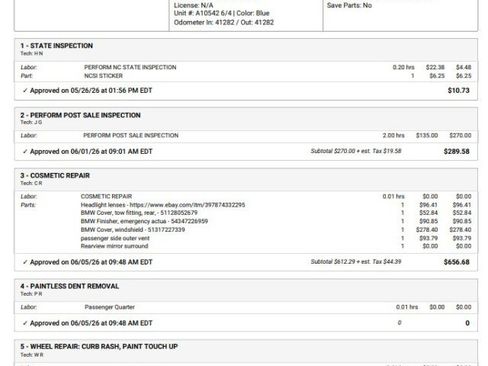Click the '4 - PAINTLESS DENT REMOVAL' heading
Screen dimensions: 488x366
tap(70, 286)
